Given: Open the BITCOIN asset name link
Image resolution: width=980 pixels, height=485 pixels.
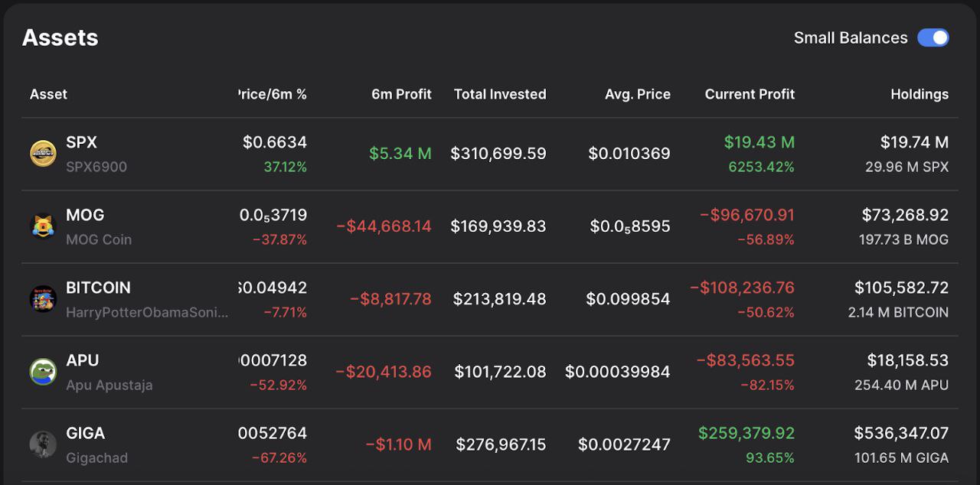Looking at the screenshot, I should pyautogui.click(x=98, y=288).
